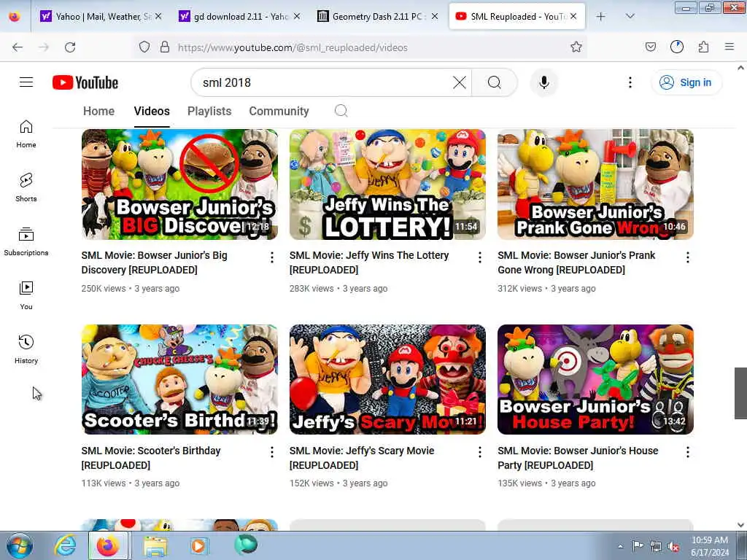Open Jeffy Wins The Lottery thumbnail

387,184
